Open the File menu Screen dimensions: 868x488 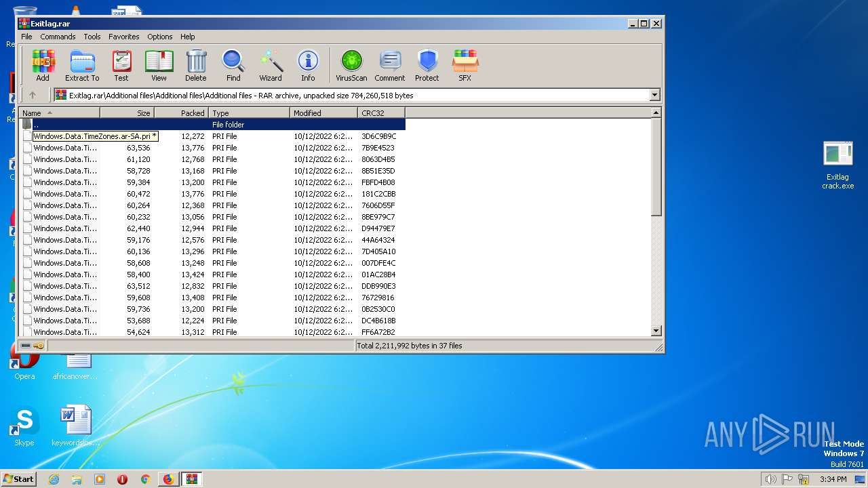pos(26,37)
